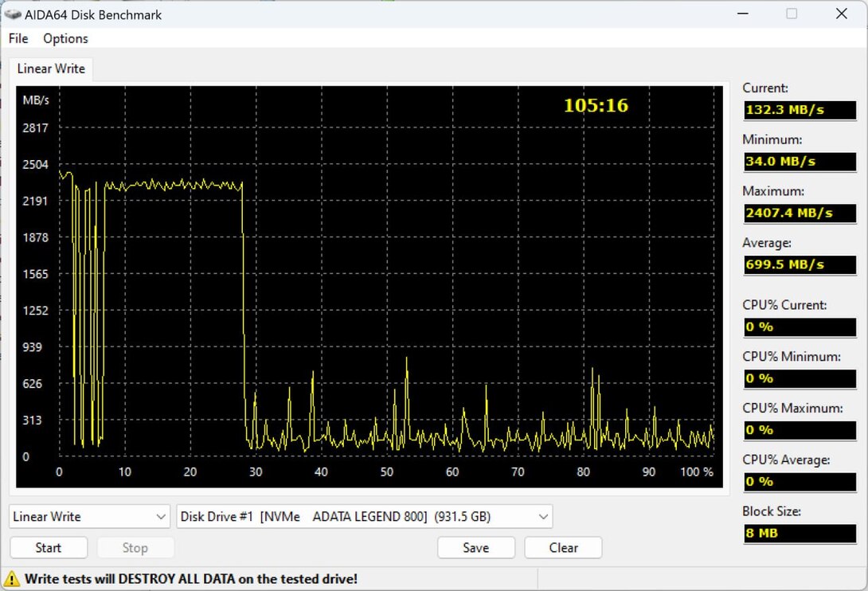Screen dimensions: 868x591
Task: Click the Average 699.5 MB/s readout
Action: point(800,264)
